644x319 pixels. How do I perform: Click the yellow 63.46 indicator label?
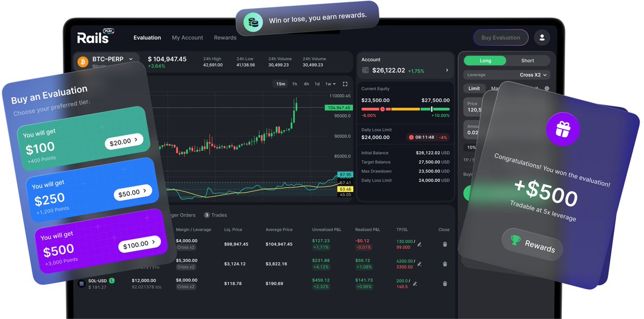(345, 189)
